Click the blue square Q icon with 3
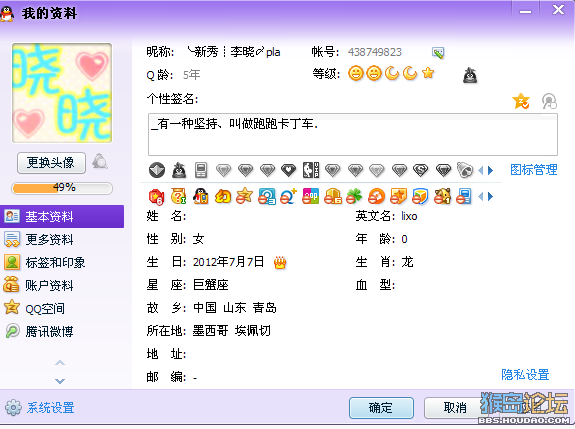 pyautogui.click(x=267, y=197)
